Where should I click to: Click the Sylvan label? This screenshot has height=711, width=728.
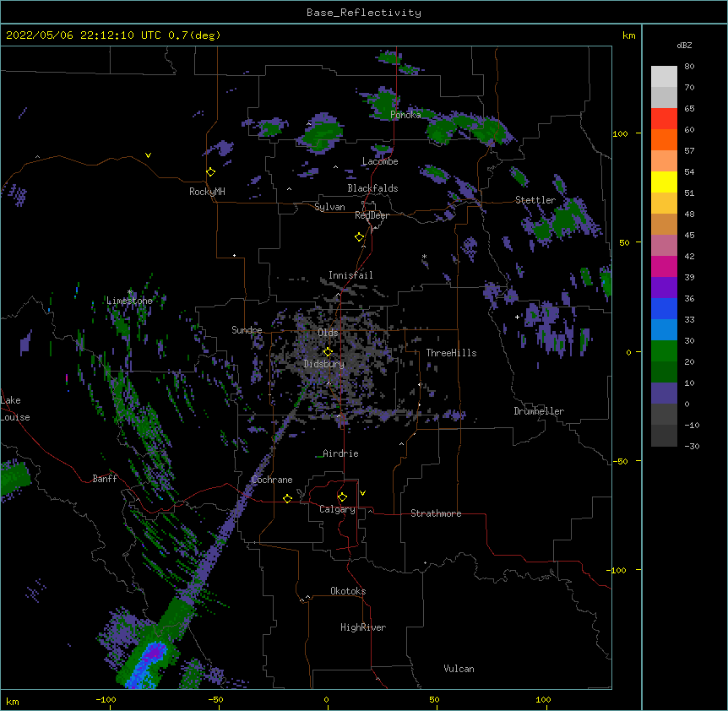coord(329,207)
